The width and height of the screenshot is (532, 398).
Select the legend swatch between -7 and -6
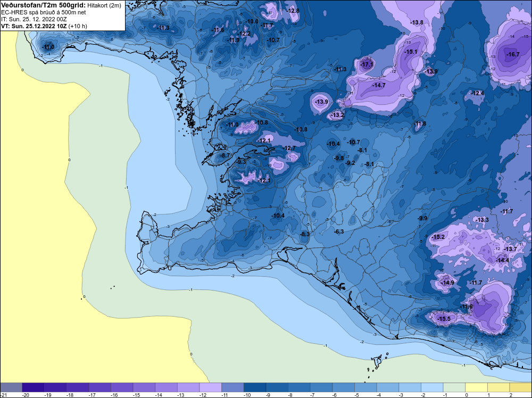321,387
